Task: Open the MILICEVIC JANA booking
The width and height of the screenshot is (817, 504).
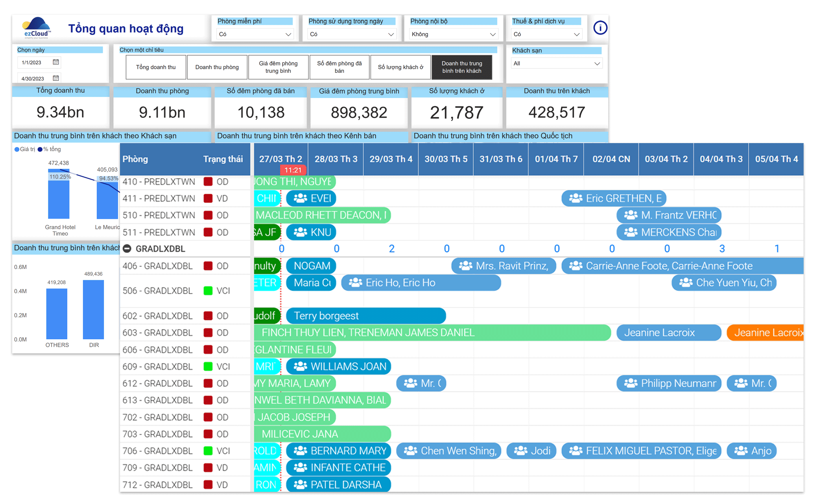Action: coord(323,434)
